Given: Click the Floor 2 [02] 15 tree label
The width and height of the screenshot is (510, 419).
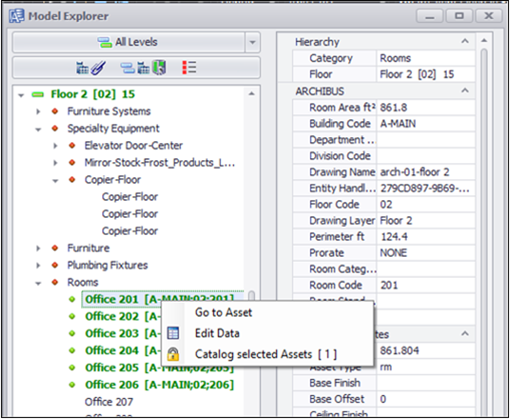Looking at the screenshot, I should (93, 94).
